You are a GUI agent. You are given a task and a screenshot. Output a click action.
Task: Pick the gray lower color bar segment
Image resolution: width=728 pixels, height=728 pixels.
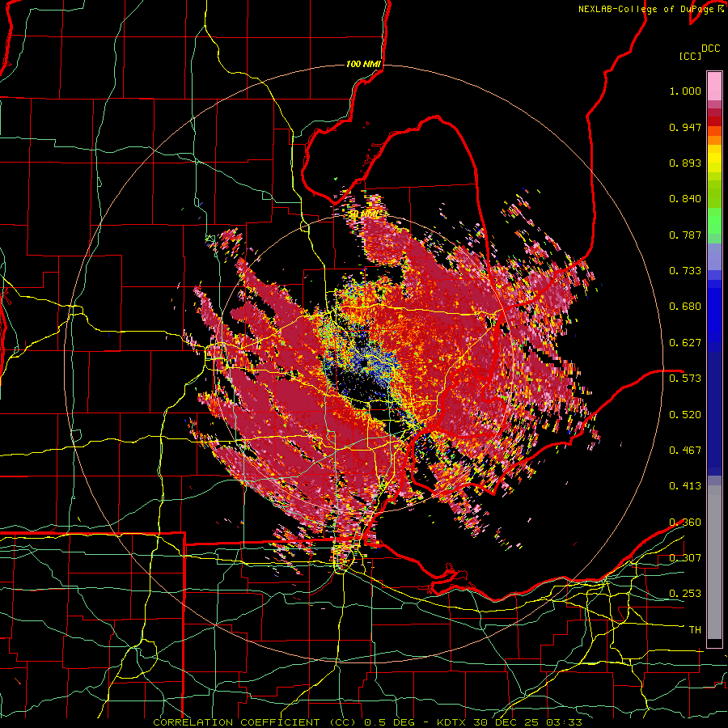[714, 562]
